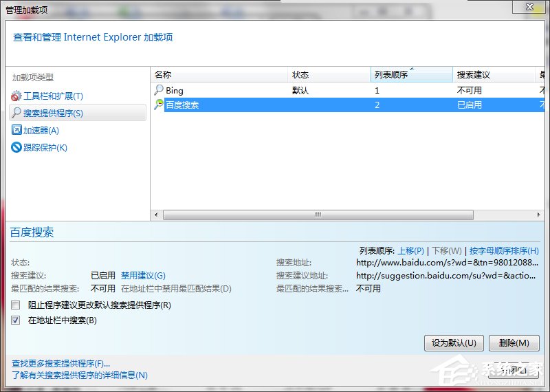Click horizontal scrollbar left arrow

tap(156, 215)
